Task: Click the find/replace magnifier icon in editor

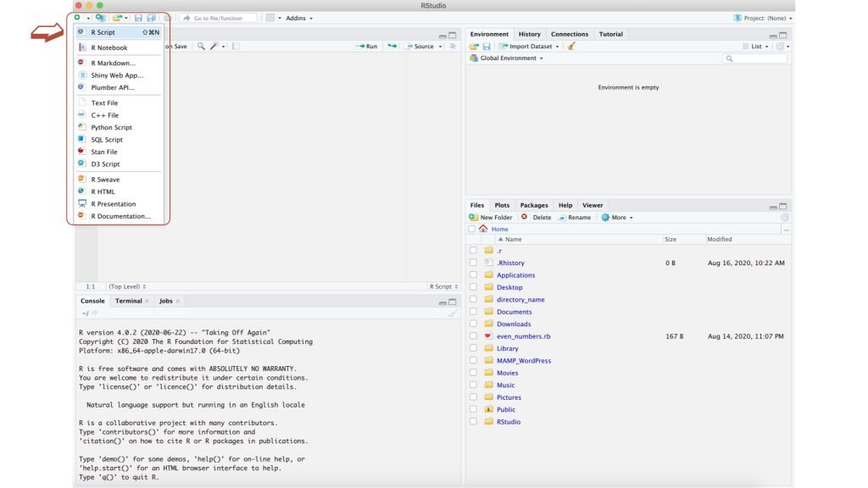Action: point(201,47)
